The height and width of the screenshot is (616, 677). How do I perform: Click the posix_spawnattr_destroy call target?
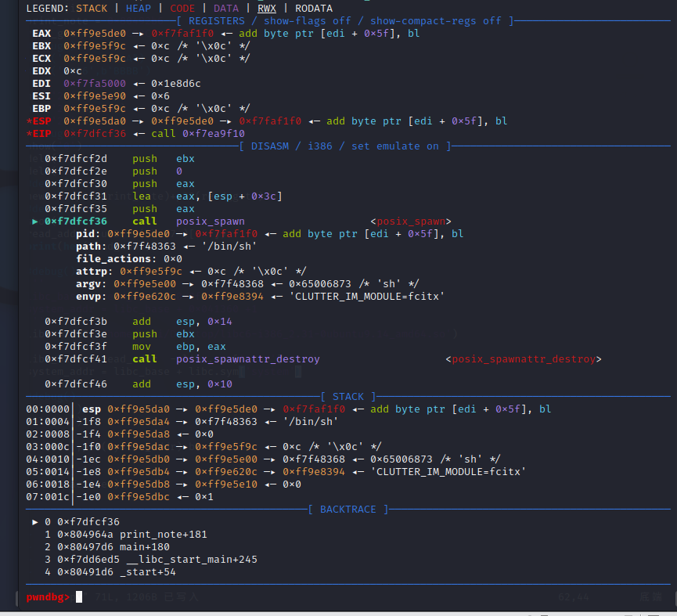(248, 359)
